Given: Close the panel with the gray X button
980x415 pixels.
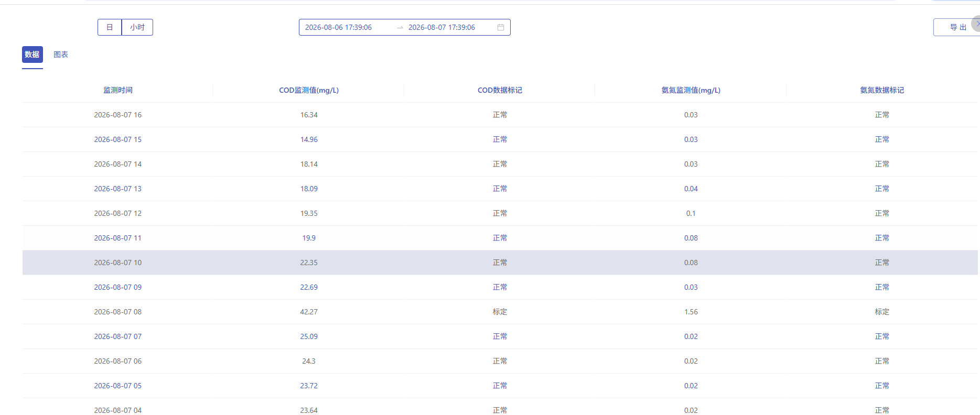Looking at the screenshot, I should (976, 24).
